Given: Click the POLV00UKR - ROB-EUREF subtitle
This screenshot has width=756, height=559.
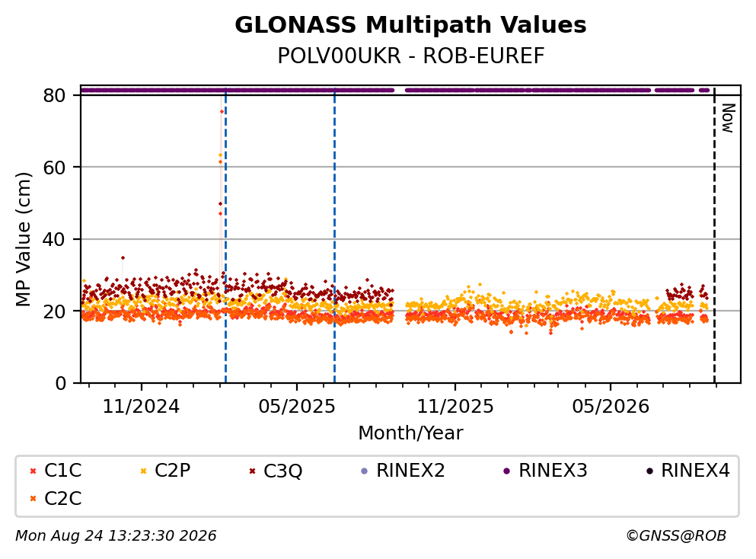Looking at the screenshot, I should 411,56.
